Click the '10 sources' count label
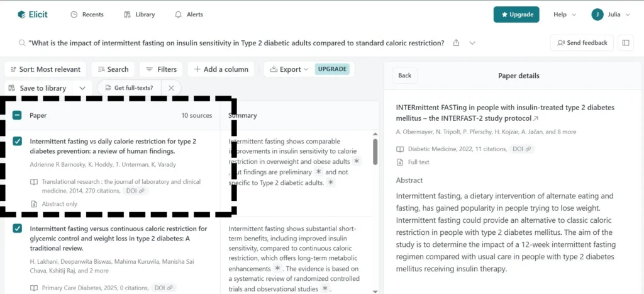Viewport: 644px width, 294px height. [197, 116]
